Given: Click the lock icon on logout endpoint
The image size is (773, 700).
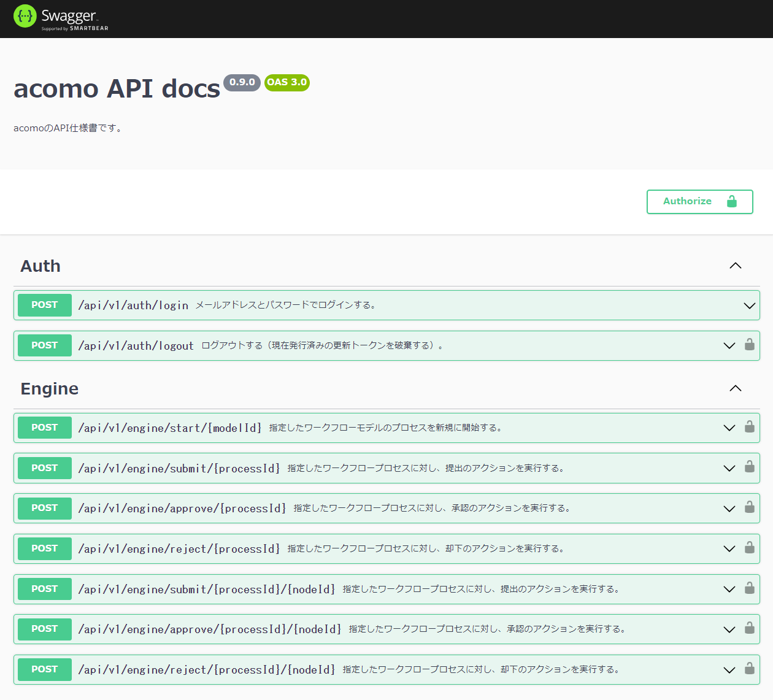Looking at the screenshot, I should click(x=749, y=345).
